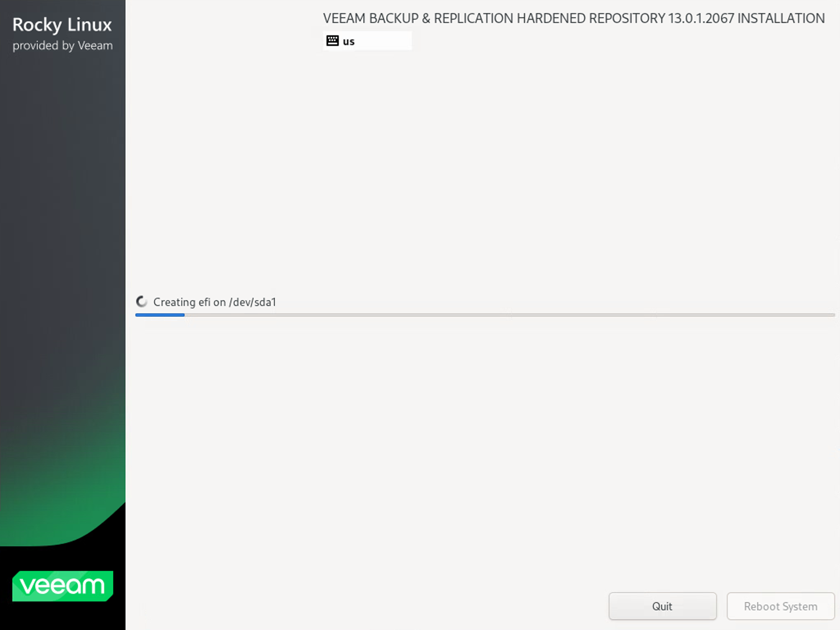
Task: Click the keyboard glyph inside the layout box
Action: point(333,41)
